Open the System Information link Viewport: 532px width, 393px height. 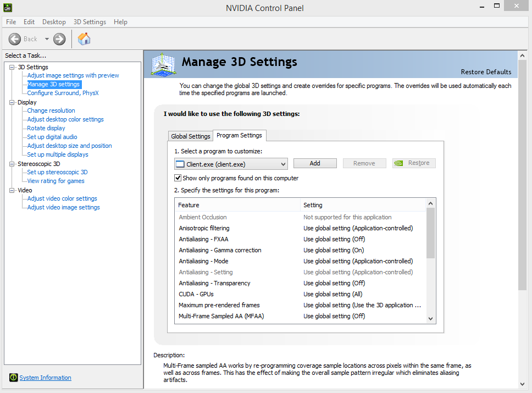point(45,378)
